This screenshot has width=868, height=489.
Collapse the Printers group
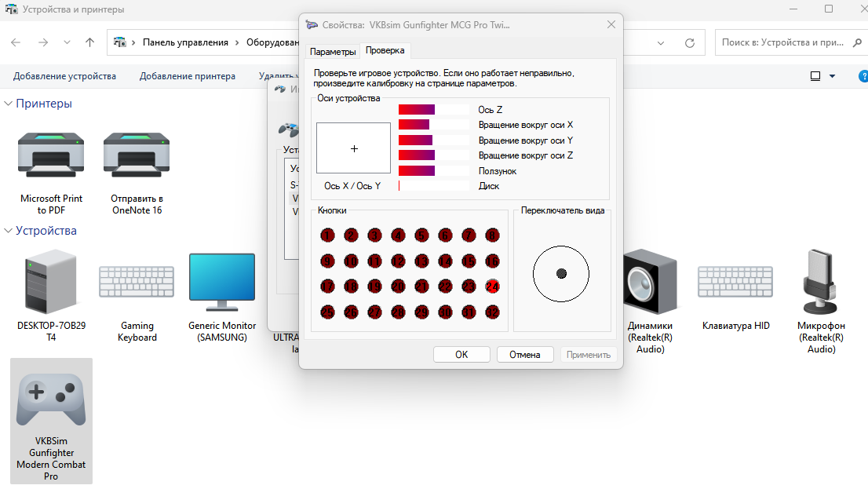pyautogui.click(x=9, y=104)
